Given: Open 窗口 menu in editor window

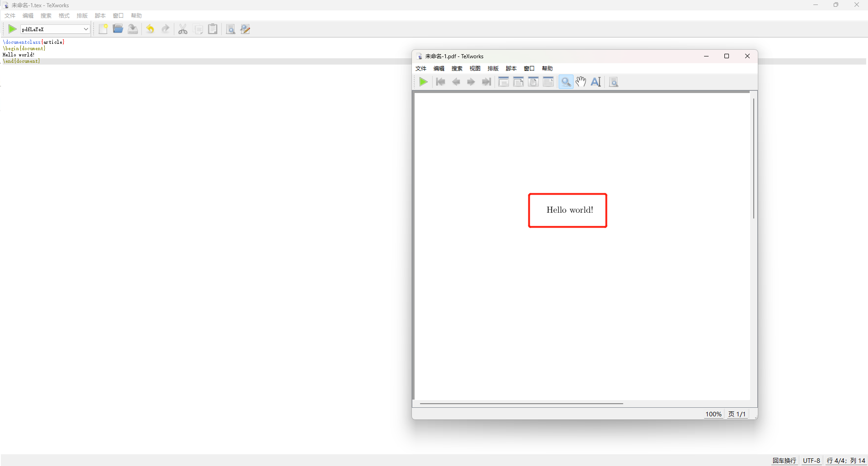Looking at the screenshot, I should (x=118, y=16).
